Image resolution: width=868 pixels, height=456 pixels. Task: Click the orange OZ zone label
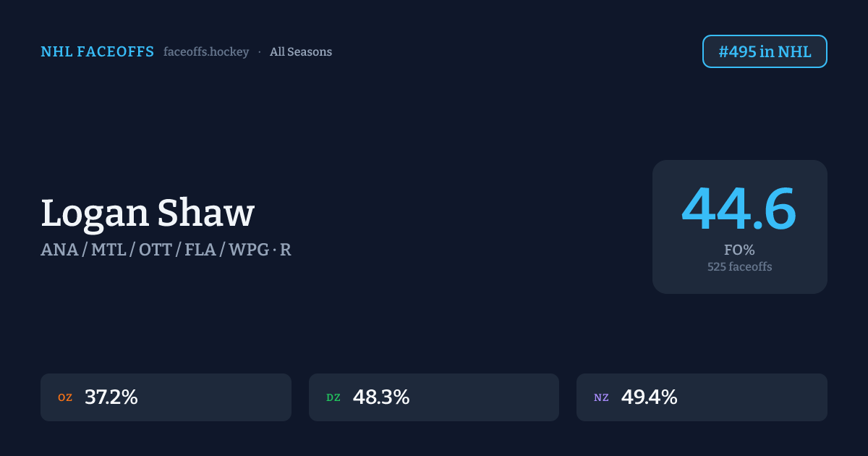[65, 397]
